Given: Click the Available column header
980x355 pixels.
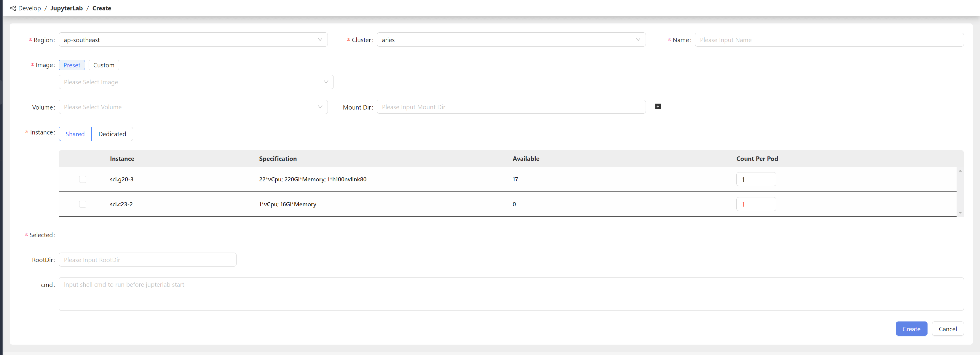Looking at the screenshot, I should (526, 159).
